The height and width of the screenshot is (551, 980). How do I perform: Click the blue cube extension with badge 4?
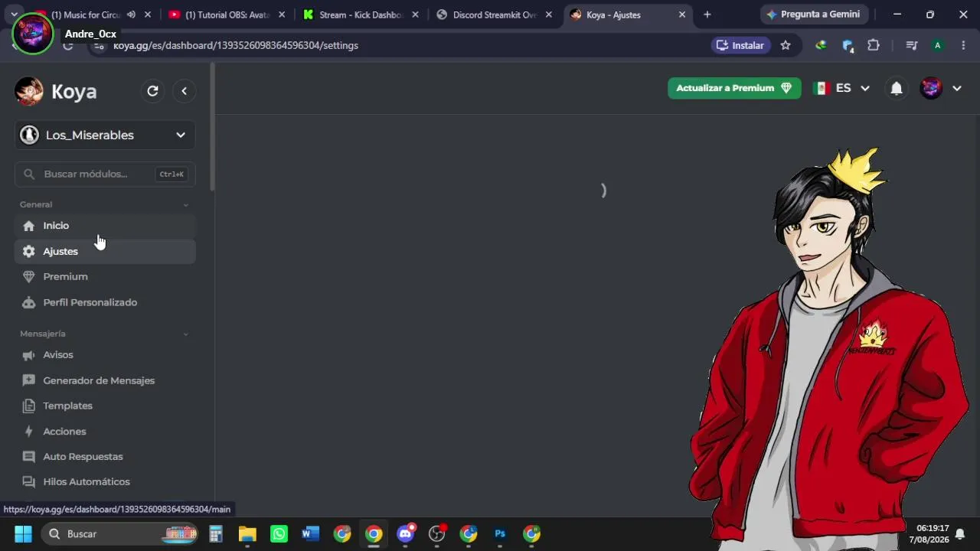848,46
